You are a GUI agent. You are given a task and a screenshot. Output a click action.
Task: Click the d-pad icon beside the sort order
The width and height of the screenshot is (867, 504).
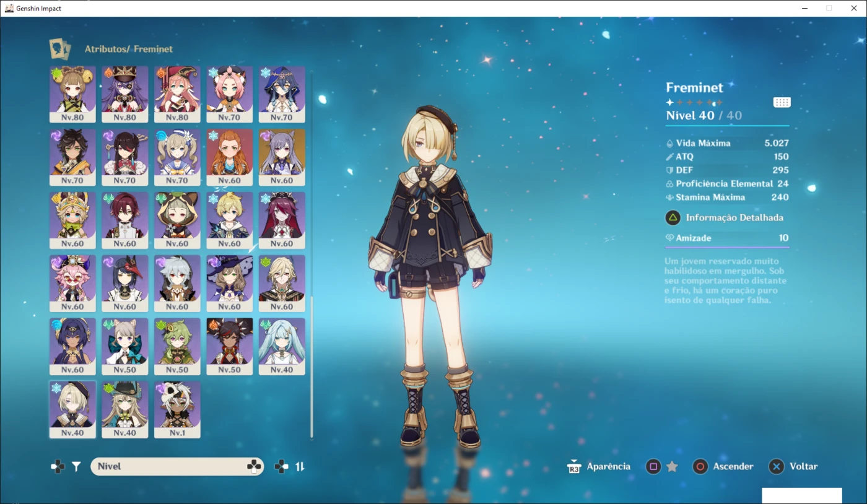(281, 467)
